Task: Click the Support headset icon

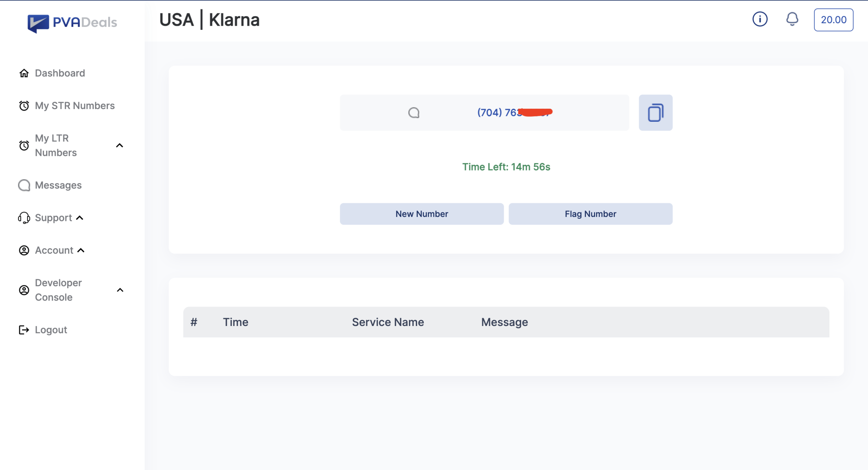Action: point(23,218)
